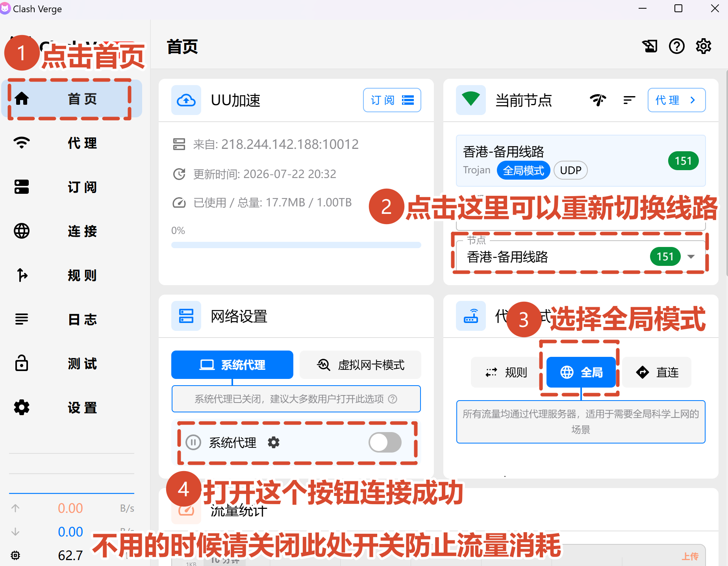The width and height of the screenshot is (728, 566).
Task: Click the upload arrow icon in sidebar traffic
Action: [x=15, y=508]
